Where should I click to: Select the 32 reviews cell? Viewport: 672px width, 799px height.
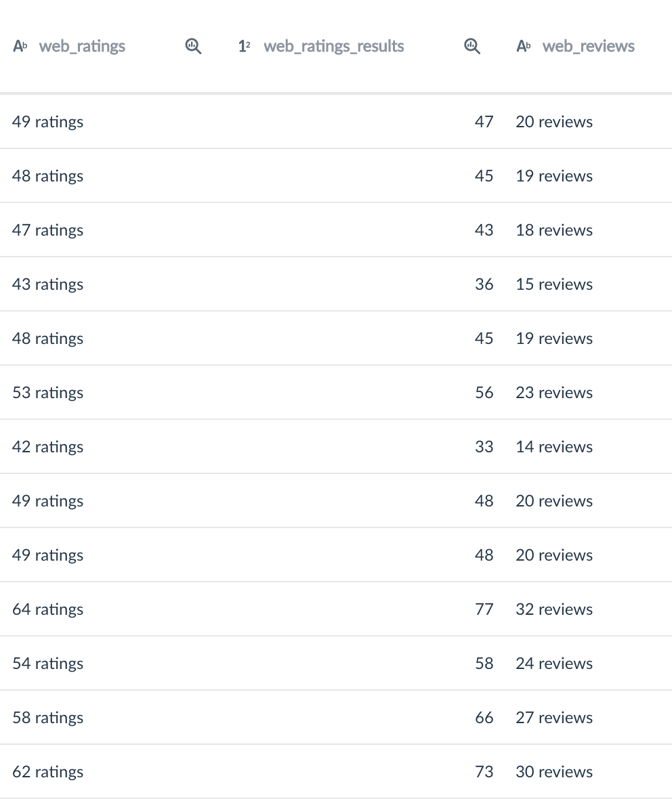pyautogui.click(x=554, y=609)
